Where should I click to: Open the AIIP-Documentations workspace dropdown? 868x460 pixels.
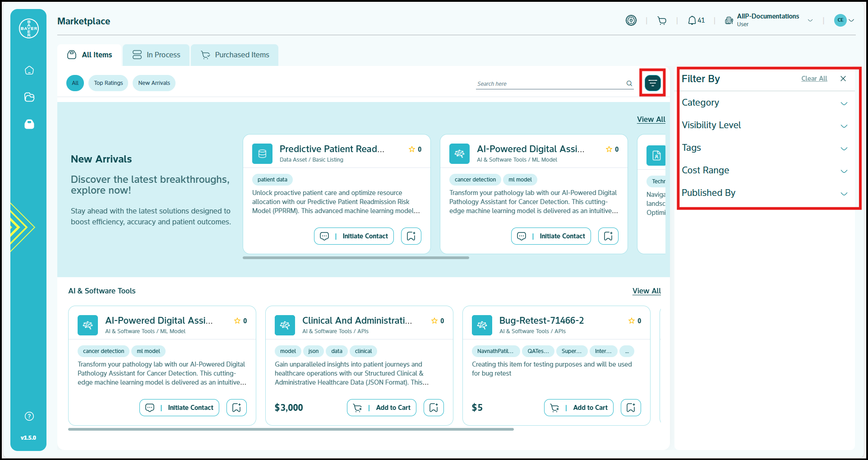pyautogui.click(x=810, y=21)
